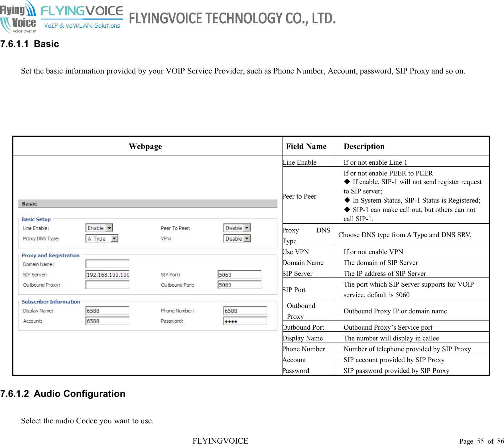The image size is (504, 445).
Task: Click the Outbound Proxy input field
Action: click(x=107, y=285)
